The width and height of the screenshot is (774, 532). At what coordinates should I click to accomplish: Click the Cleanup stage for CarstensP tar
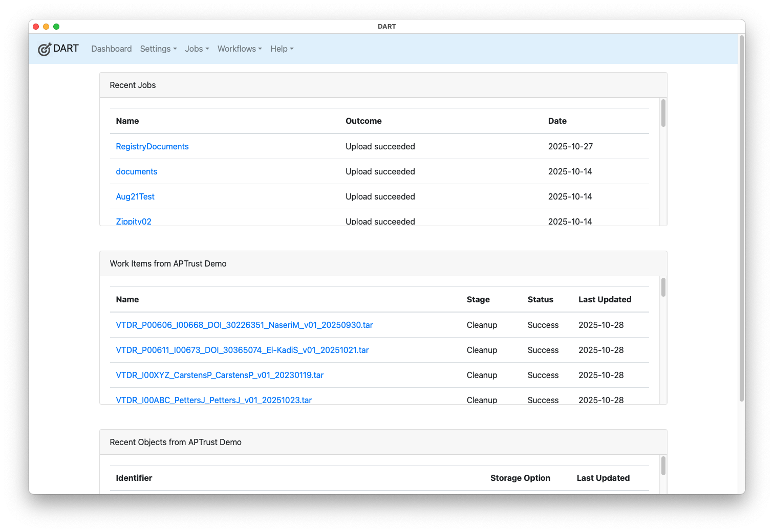click(x=482, y=375)
